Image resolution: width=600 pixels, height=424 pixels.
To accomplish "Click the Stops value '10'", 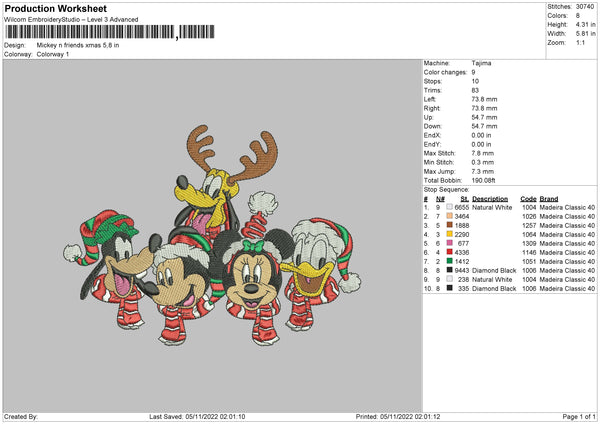I will click(x=475, y=81).
